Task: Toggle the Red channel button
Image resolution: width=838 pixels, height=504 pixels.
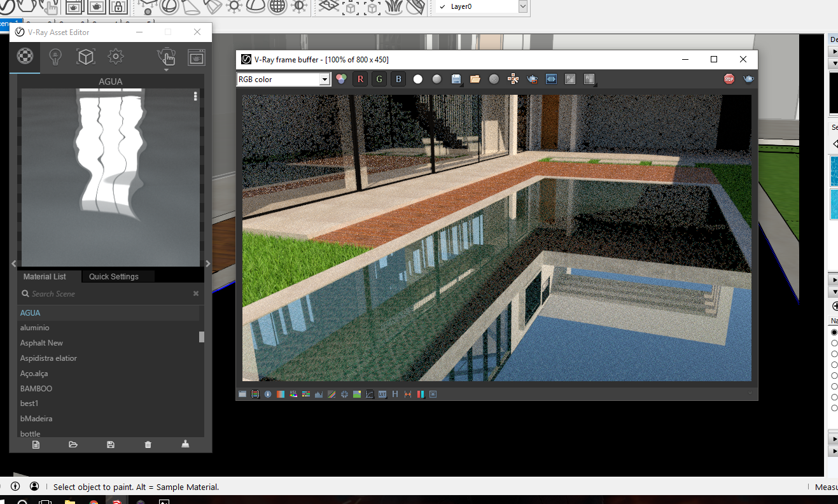Action: (x=361, y=79)
